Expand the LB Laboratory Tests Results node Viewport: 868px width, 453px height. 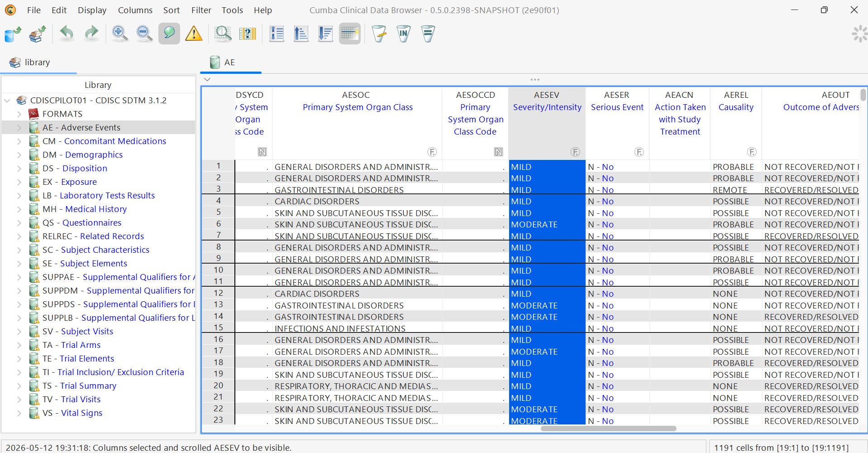(x=19, y=195)
